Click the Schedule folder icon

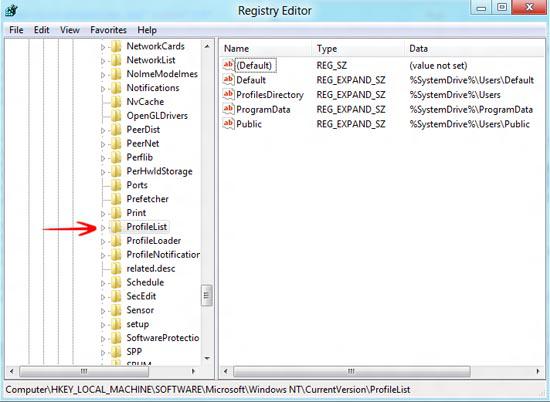click(x=116, y=283)
